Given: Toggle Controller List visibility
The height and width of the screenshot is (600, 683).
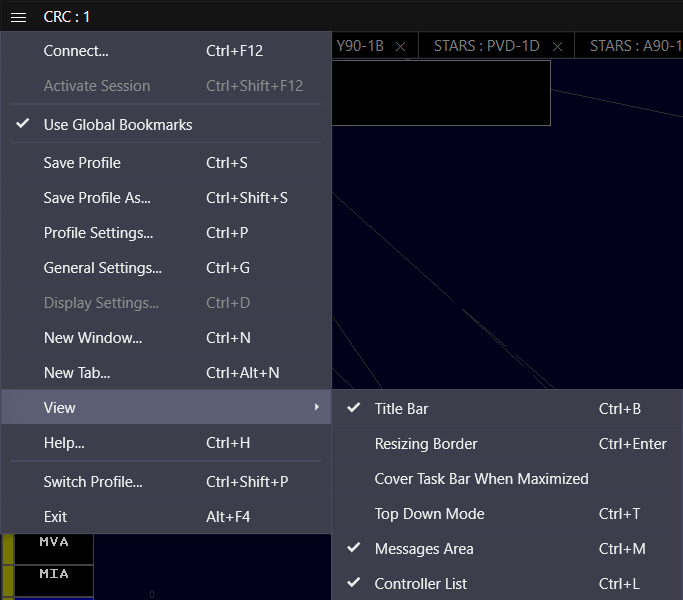Looking at the screenshot, I should point(420,583).
